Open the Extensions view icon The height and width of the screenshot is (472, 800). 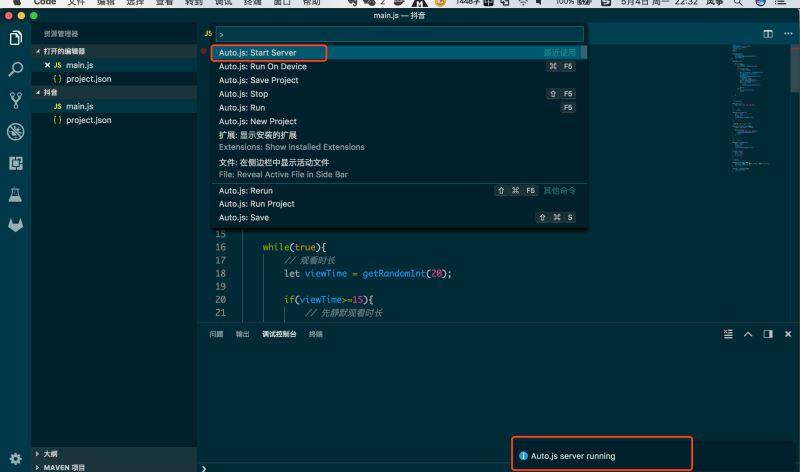click(15, 163)
